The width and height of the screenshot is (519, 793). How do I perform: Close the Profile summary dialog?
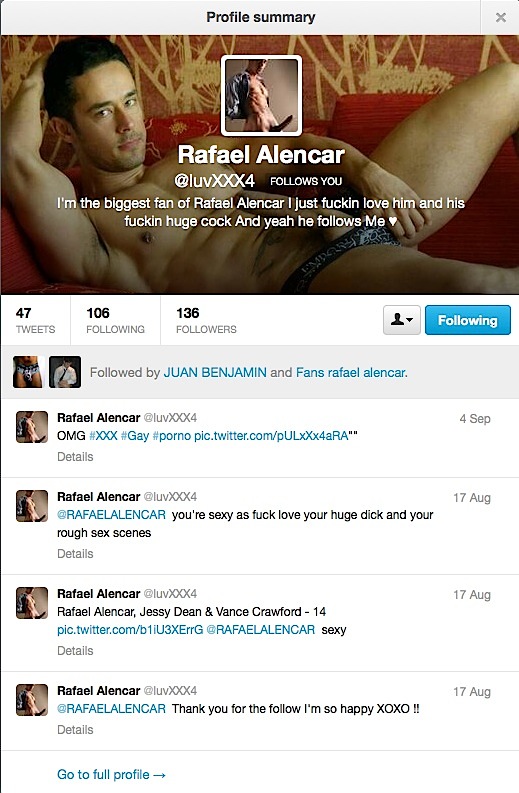500,18
